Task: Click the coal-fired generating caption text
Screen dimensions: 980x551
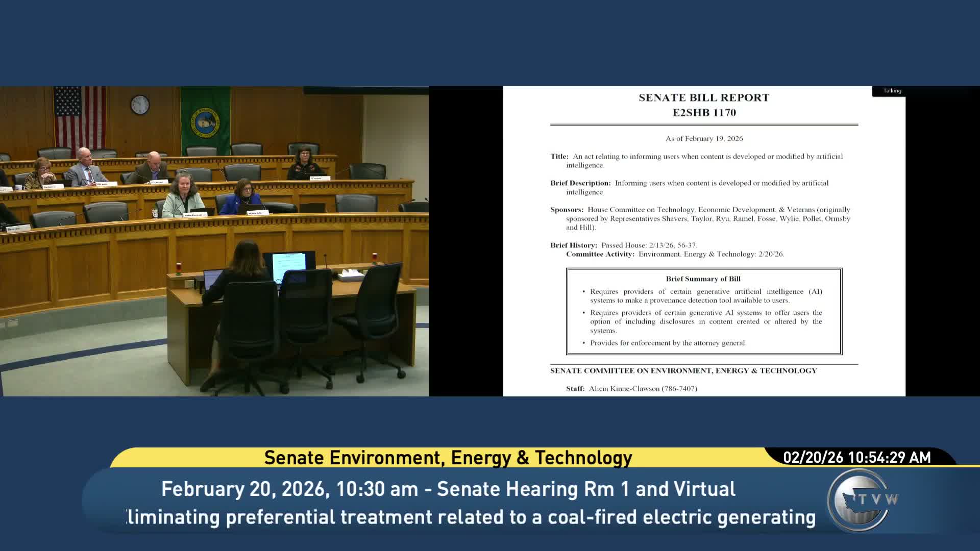Action: (470, 516)
